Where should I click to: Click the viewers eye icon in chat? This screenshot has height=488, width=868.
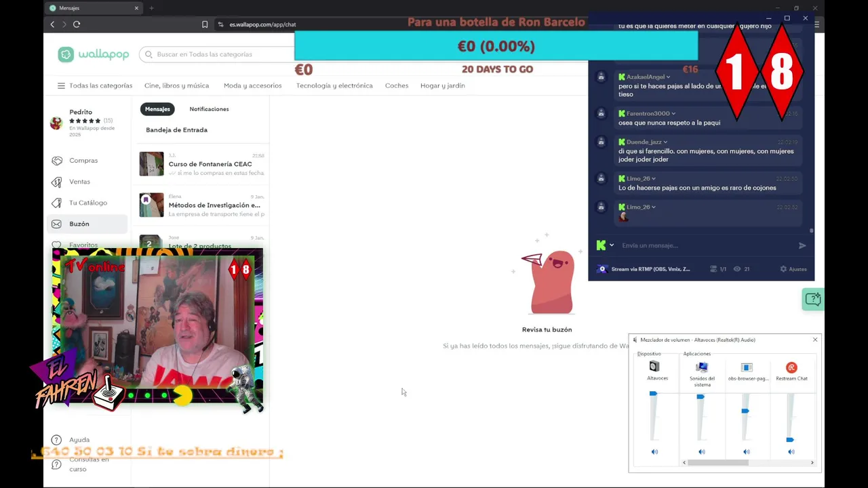click(x=736, y=269)
